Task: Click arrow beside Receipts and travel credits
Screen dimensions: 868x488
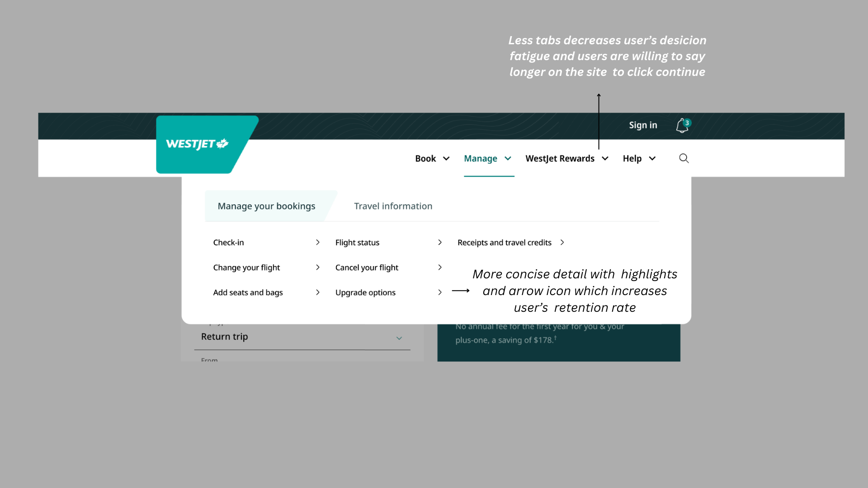Action: tap(562, 243)
